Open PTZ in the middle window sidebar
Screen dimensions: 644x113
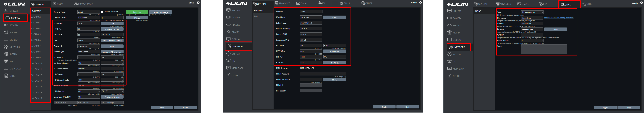[231, 61]
